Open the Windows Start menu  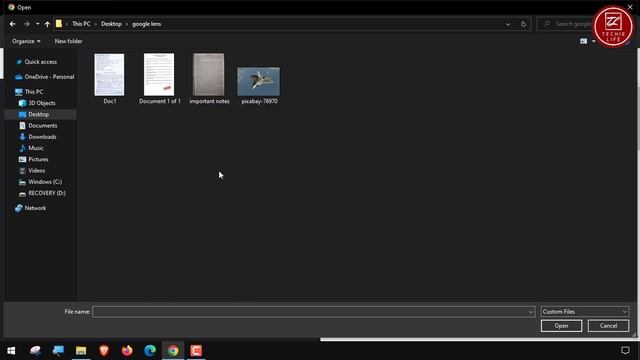(11, 351)
